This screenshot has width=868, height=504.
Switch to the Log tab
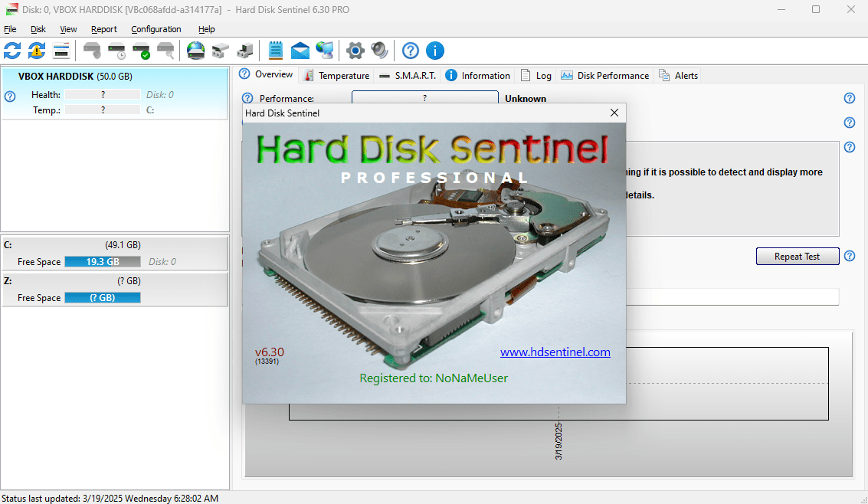(536, 75)
